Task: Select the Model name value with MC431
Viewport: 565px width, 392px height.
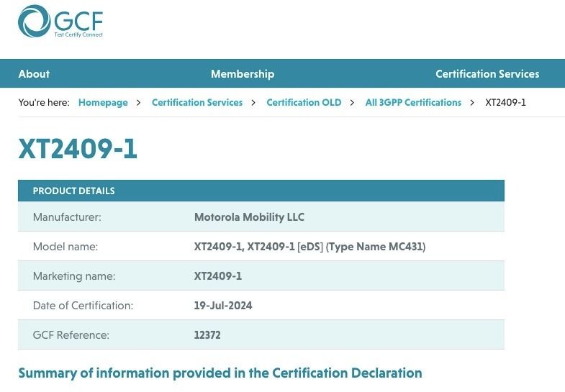Action: (310, 247)
